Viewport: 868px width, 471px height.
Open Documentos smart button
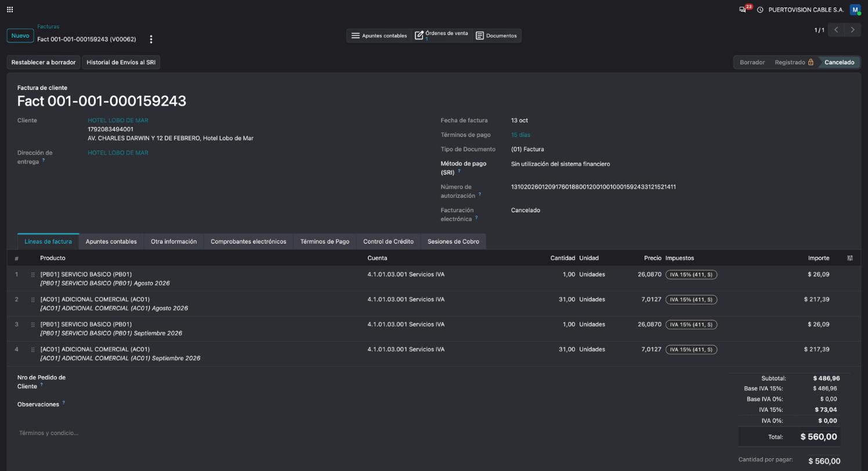(496, 36)
